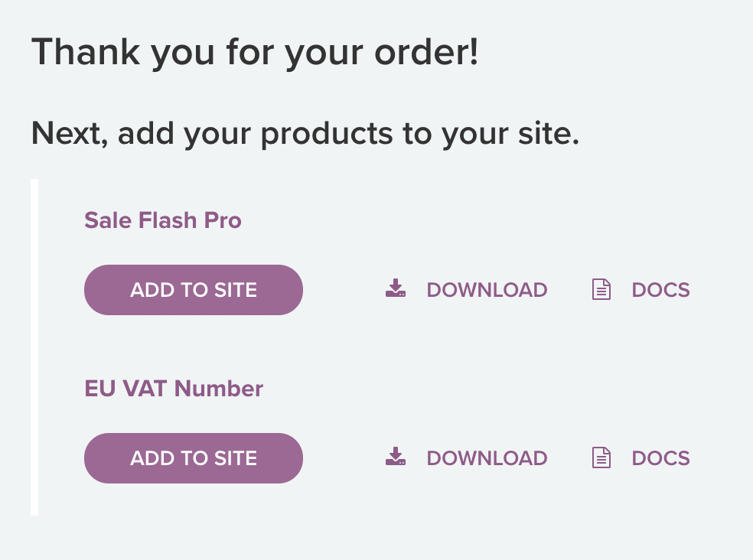Screen dimensions: 753x560
Task: Click the EU VAT Number product title
Action: click(x=174, y=389)
